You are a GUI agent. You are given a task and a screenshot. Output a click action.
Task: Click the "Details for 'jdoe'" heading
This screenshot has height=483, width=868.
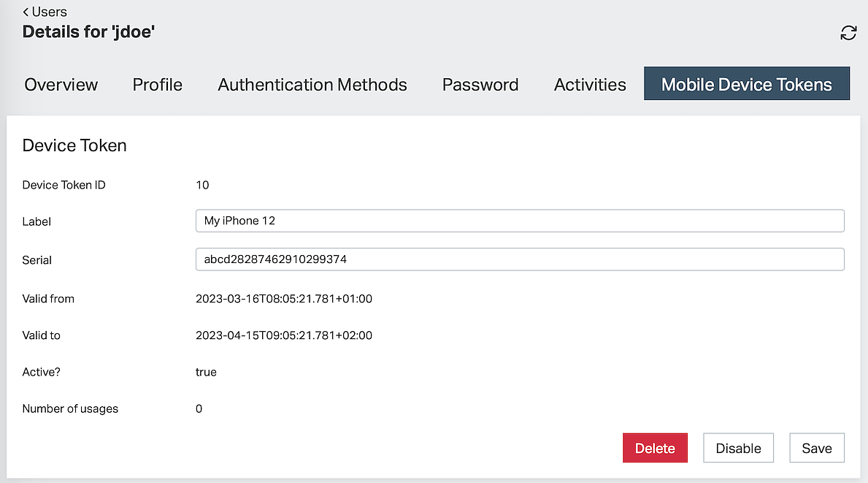coord(88,32)
